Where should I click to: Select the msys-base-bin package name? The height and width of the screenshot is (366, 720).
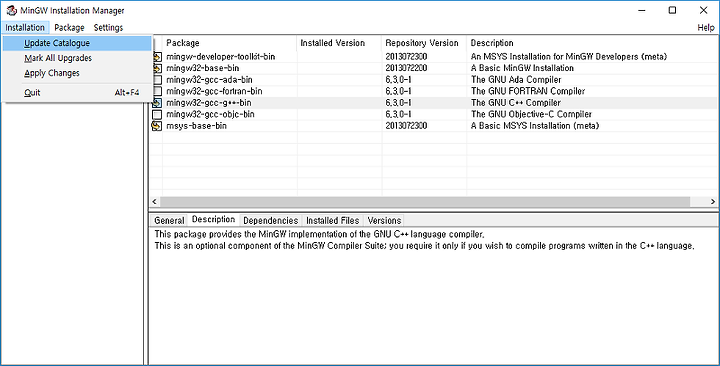pos(197,126)
